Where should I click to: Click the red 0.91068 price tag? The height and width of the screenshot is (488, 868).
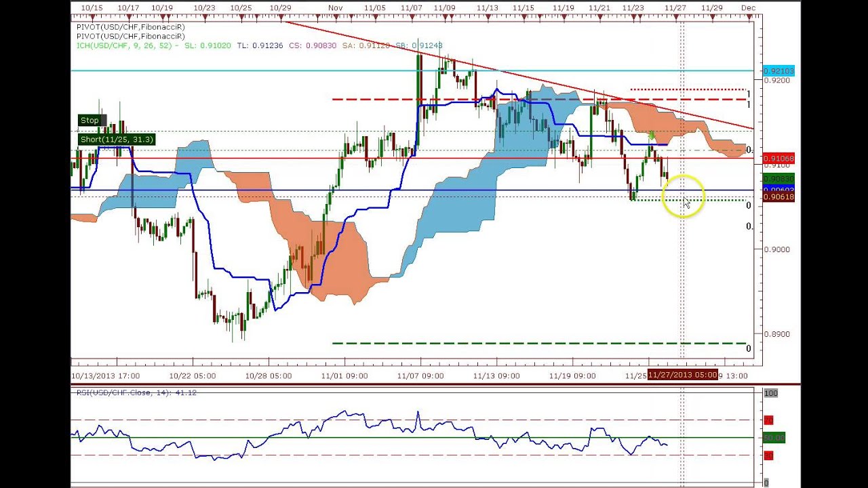click(x=778, y=159)
